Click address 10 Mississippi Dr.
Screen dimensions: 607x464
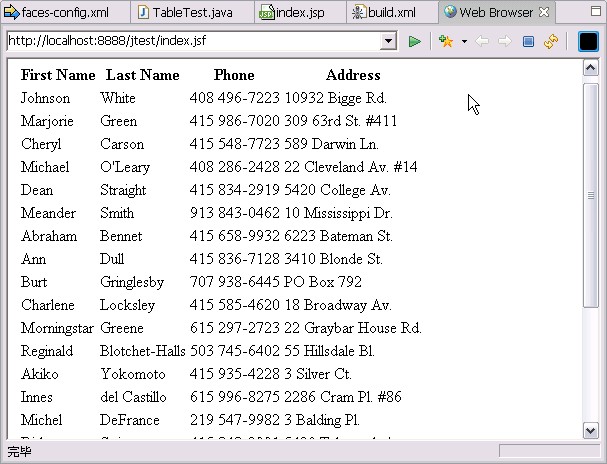pos(338,213)
